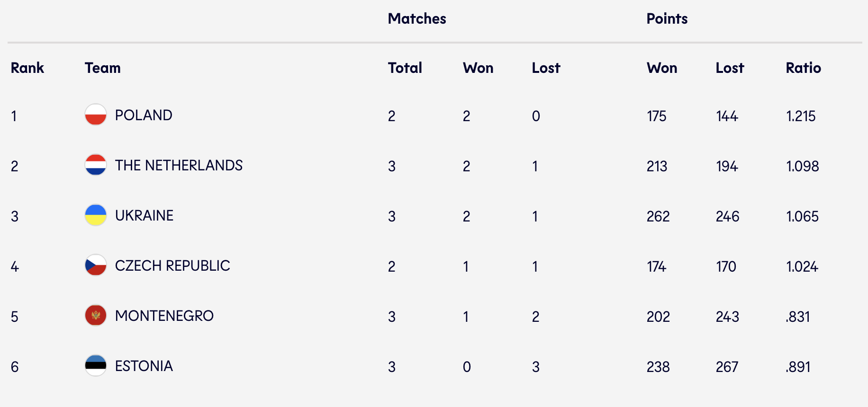The height and width of the screenshot is (407, 868).
Task: Click the Montenegro flag icon
Action: (x=96, y=316)
